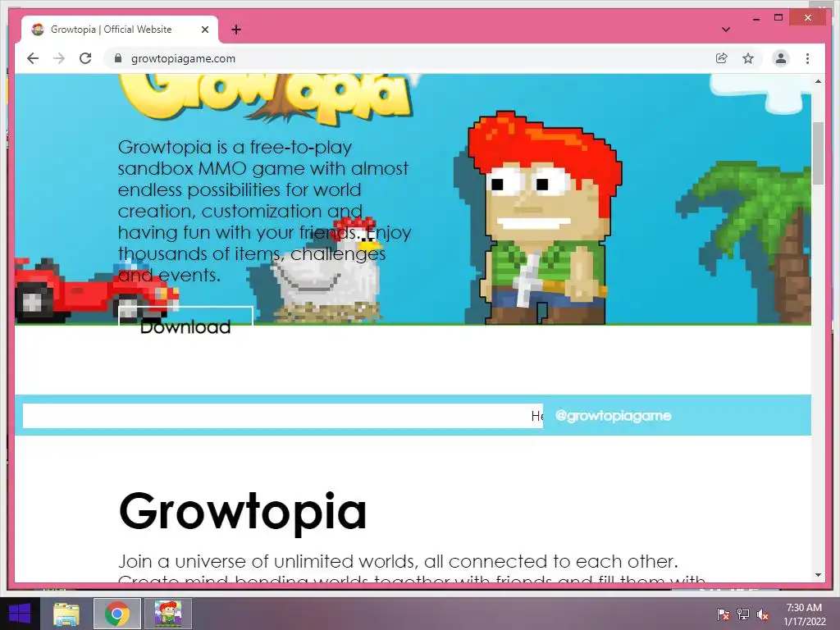This screenshot has height=630, width=840.
Task: Share this page via share icon
Action: (722, 58)
